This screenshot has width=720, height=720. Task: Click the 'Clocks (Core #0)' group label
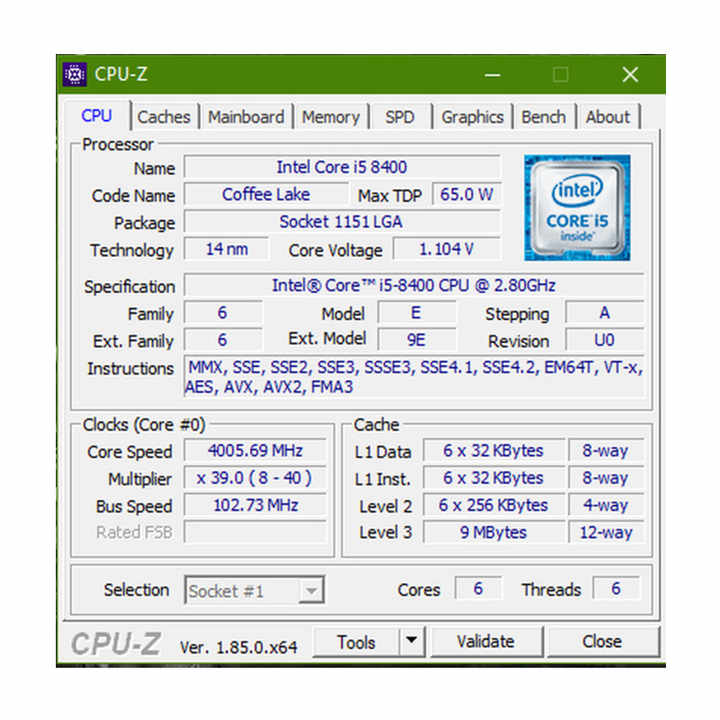144,425
